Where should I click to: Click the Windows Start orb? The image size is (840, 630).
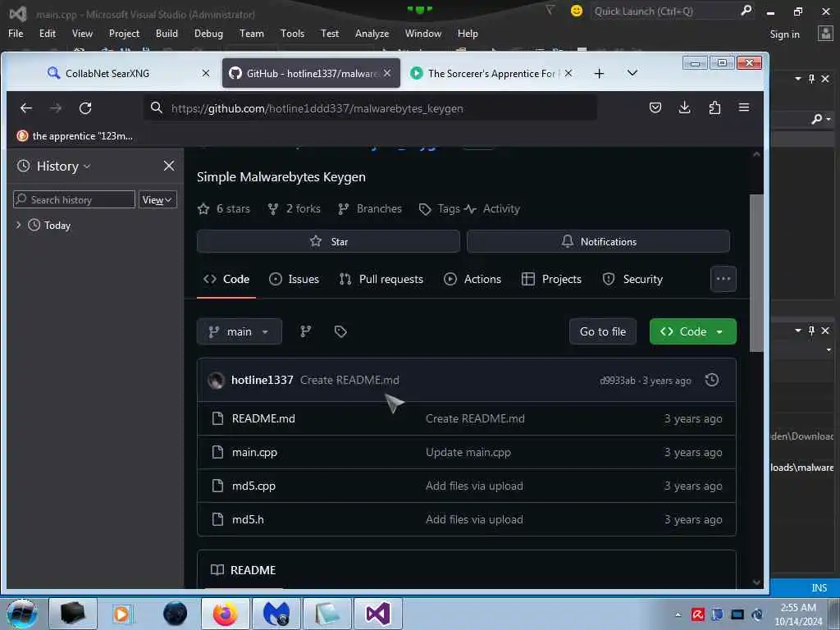[x=22, y=614]
